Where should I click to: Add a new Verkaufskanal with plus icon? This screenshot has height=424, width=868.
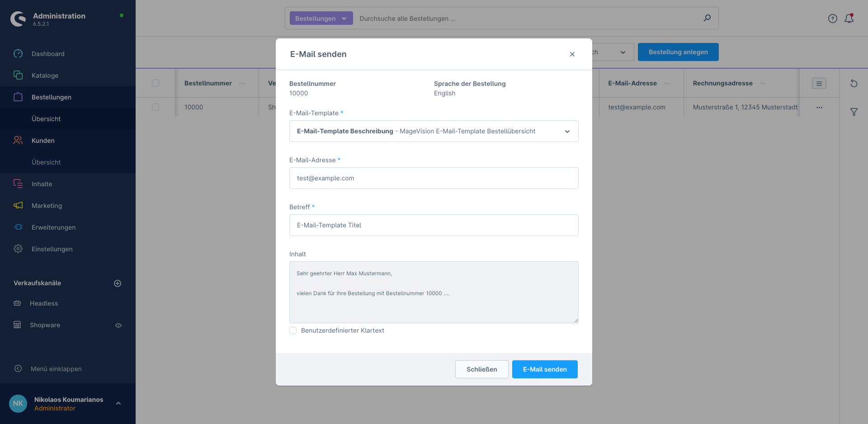118,283
